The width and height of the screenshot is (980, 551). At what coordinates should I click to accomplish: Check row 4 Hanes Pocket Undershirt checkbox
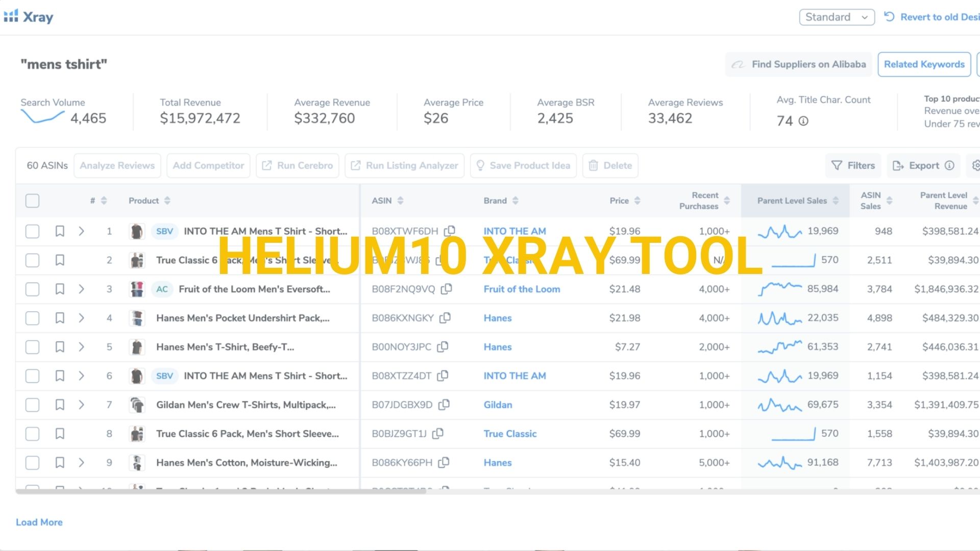[32, 318]
